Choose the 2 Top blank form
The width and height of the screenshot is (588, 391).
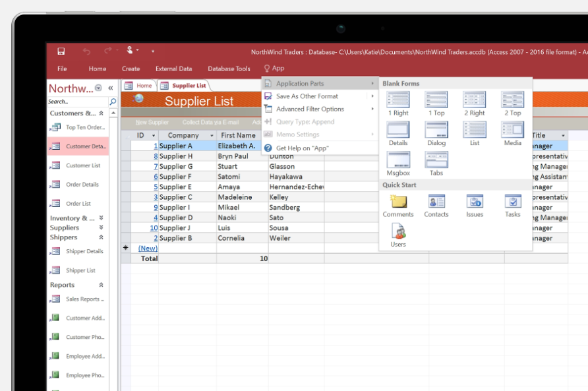(513, 104)
